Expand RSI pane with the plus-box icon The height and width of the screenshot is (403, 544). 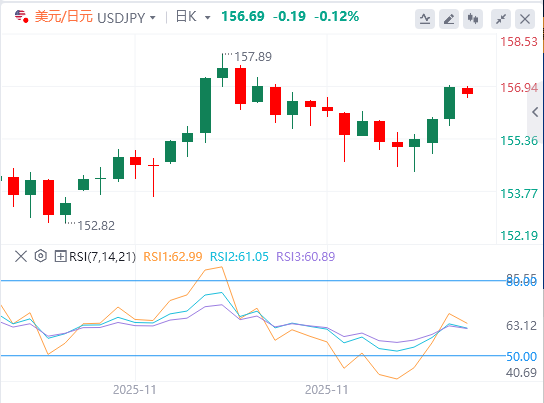pyautogui.click(x=60, y=257)
